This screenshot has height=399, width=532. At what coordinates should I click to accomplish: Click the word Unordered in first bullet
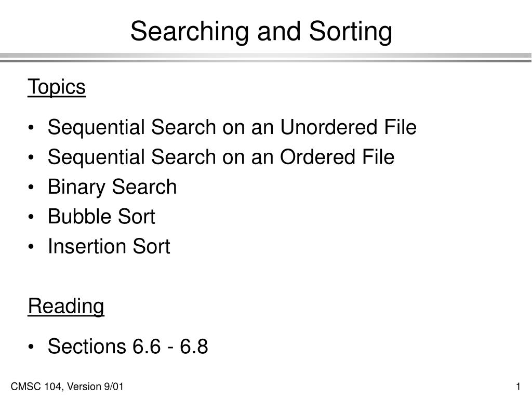click(329, 127)
